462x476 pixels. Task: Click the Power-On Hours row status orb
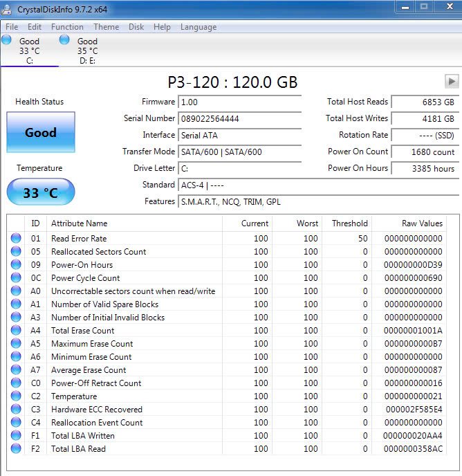[16, 265]
